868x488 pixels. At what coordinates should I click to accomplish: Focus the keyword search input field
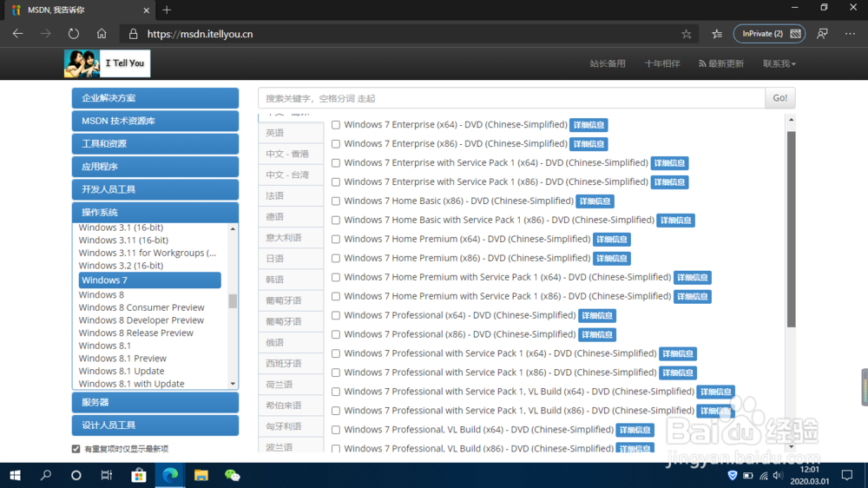511,98
